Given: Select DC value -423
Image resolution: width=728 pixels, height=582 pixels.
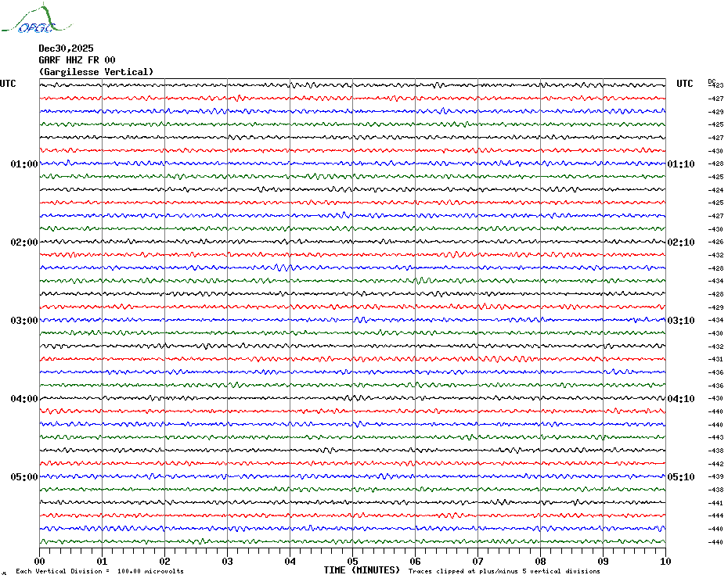Looking at the screenshot, I should click(716, 85).
